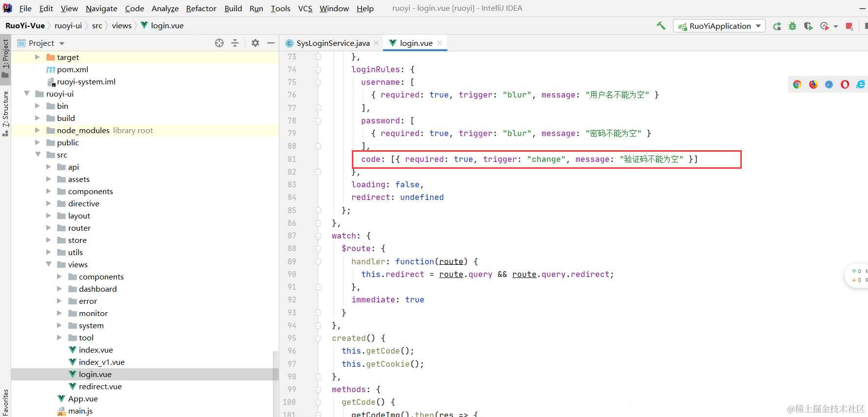
Task: Select App.vue file
Action: [x=83, y=398]
